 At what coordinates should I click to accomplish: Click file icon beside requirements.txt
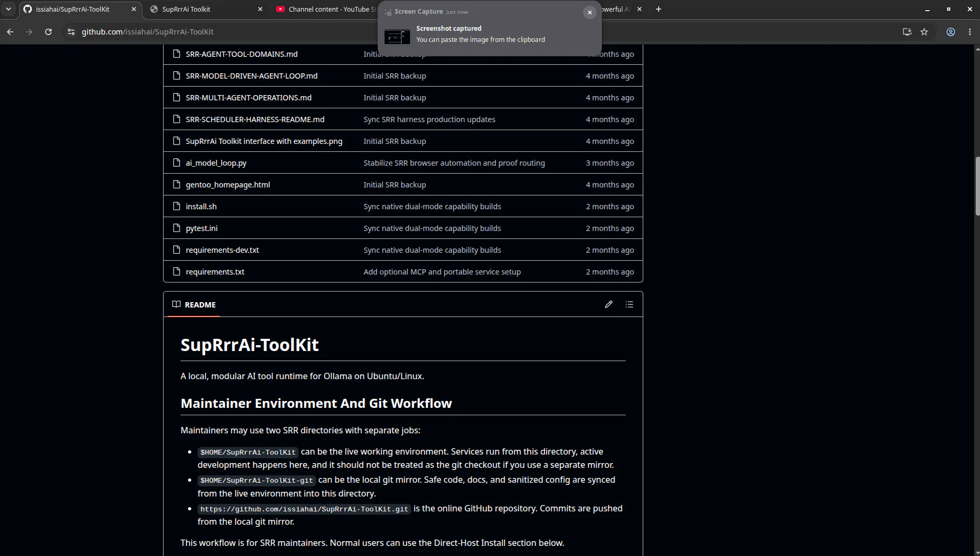click(177, 271)
